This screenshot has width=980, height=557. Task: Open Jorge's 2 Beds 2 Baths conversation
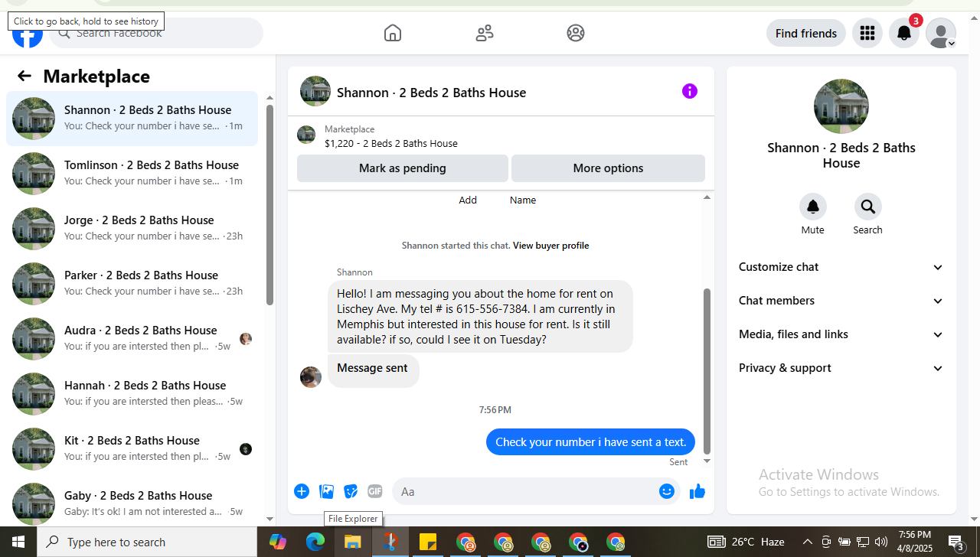[x=132, y=229]
